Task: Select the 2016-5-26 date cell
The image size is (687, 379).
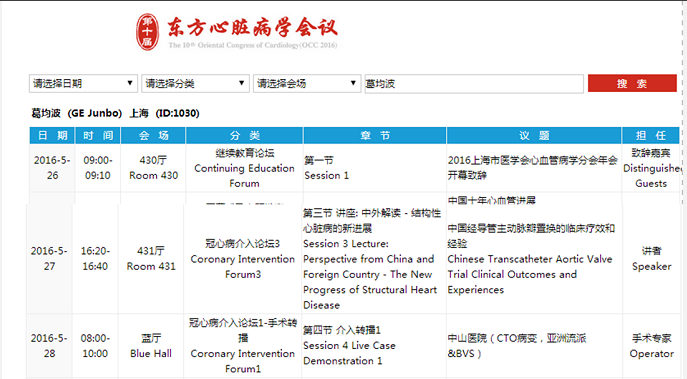Action: click(52, 168)
